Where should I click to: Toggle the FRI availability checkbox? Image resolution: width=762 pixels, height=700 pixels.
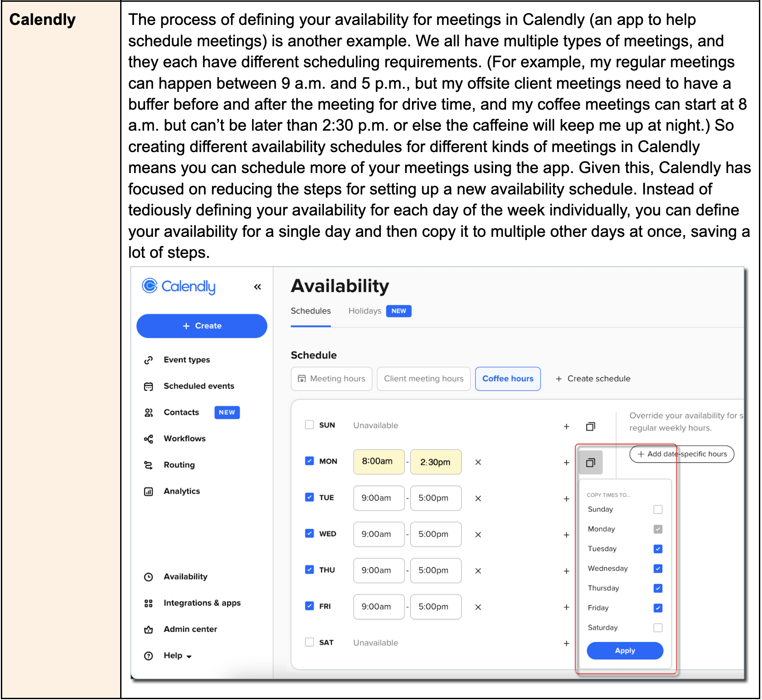[309, 606]
